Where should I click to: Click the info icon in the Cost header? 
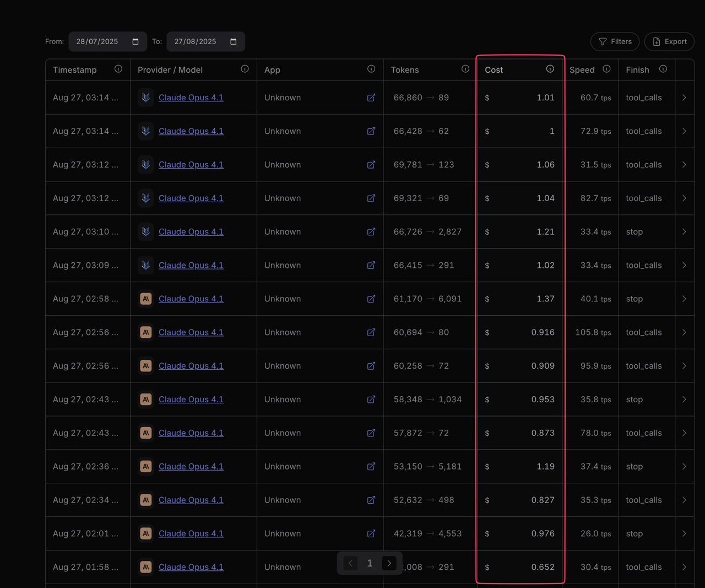pyautogui.click(x=550, y=69)
